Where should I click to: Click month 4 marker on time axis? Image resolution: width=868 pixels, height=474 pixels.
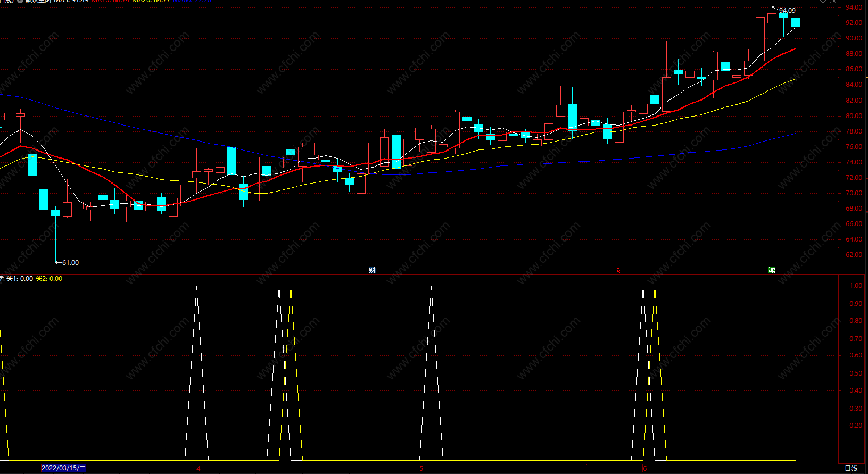click(x=198, y=469)
